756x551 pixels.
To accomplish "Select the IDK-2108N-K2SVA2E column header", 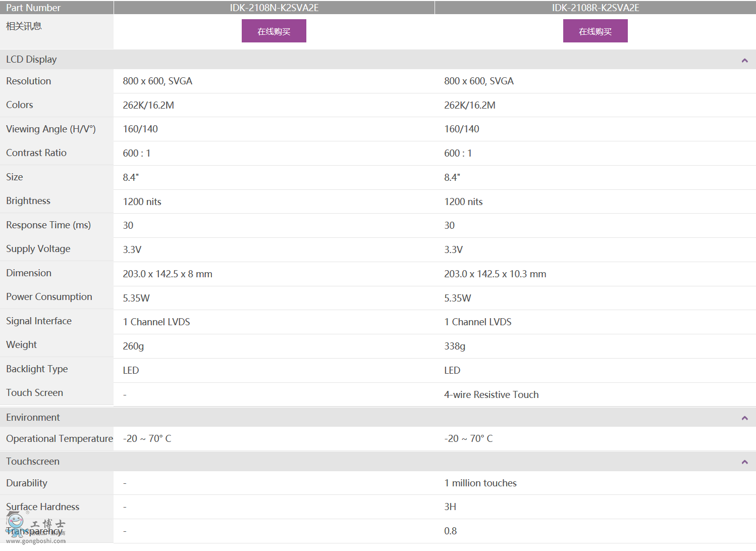I will pos(274,8).
